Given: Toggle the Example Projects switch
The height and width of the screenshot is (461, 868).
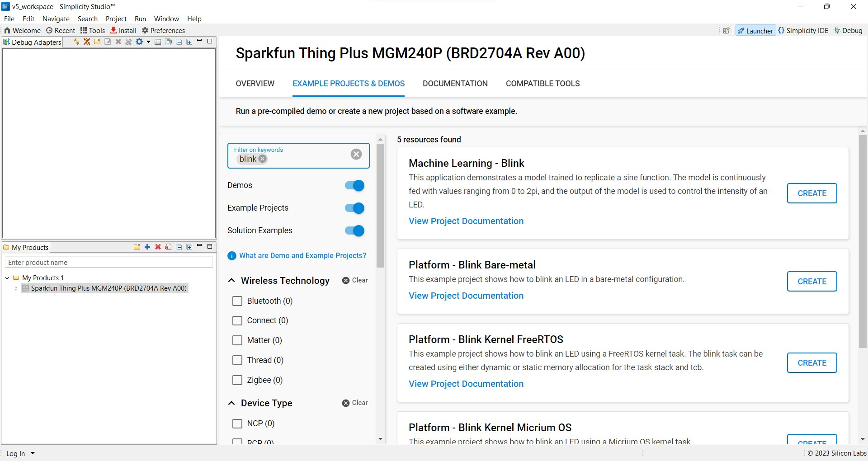Looking at the screenshot, I should click(x=354, y=208).
